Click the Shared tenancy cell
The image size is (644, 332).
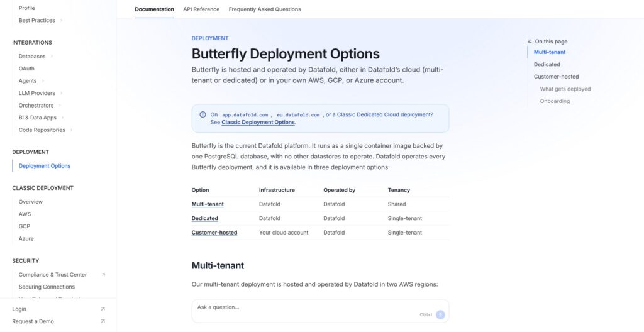tap(397, 204)
